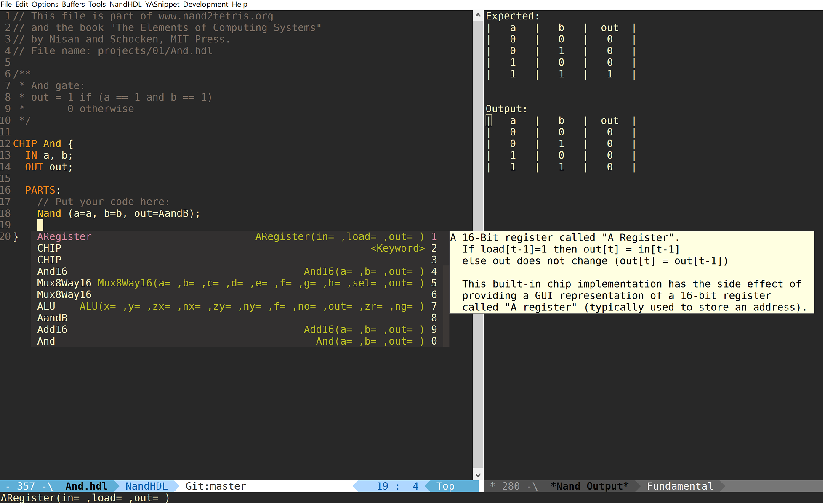Choose the And16 completion entry
This screenshot has height=504, width=825.
click(52, 272)
